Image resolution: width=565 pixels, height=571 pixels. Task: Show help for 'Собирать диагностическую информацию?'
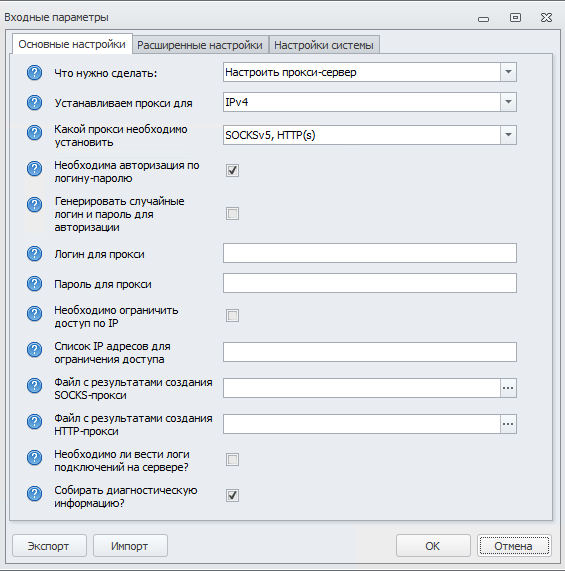click(35, 493)
